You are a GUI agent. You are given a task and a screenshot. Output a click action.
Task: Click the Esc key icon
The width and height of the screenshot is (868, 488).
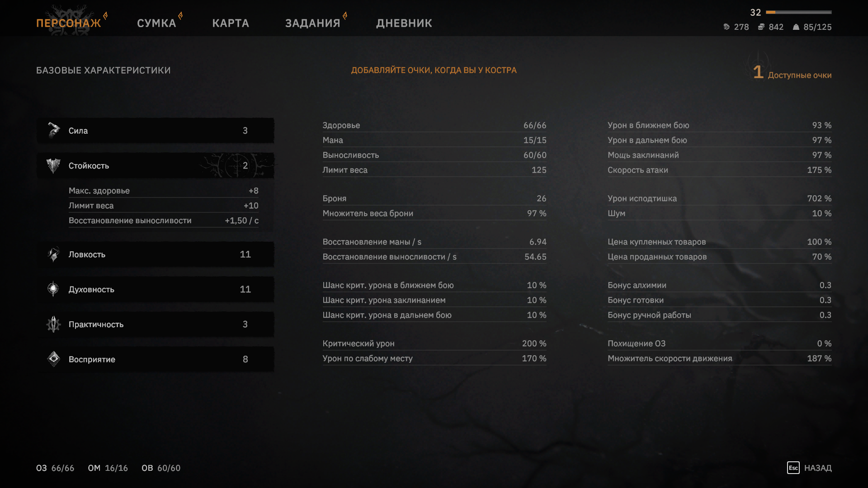793,468
